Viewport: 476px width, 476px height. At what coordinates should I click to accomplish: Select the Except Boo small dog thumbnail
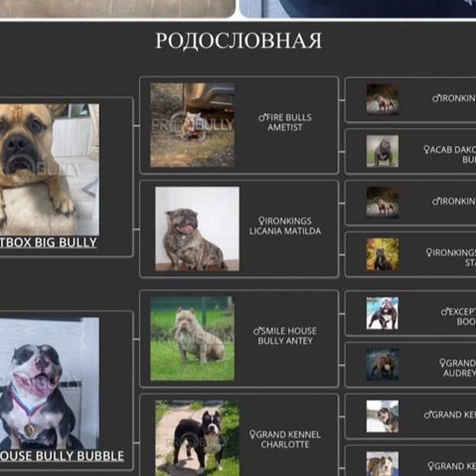pyautogui.click(x=382, y=313)
